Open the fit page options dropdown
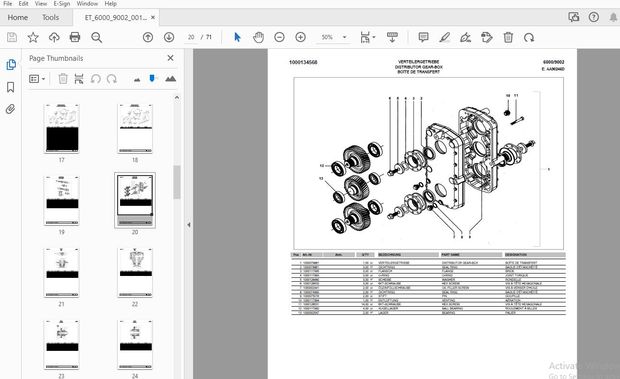Image resolution: width=620 pixels, height=379 pixels. tap(368, 37)
